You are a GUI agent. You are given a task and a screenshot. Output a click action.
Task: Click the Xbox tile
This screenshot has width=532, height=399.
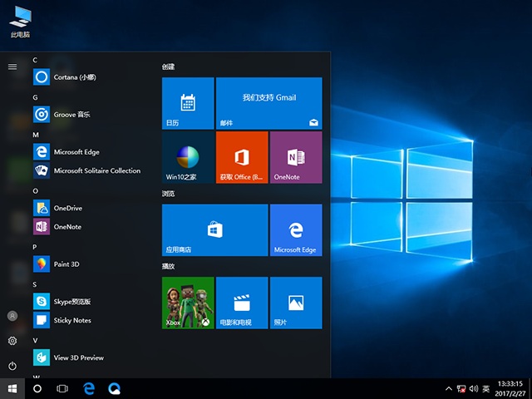click(188, 303)
